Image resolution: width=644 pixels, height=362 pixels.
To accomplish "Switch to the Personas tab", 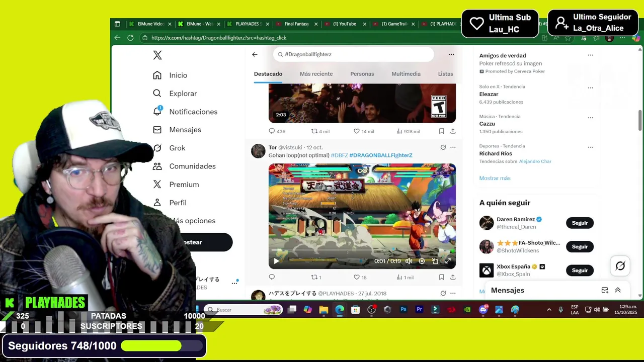I will pyautogui.click(x=362, y=74).
